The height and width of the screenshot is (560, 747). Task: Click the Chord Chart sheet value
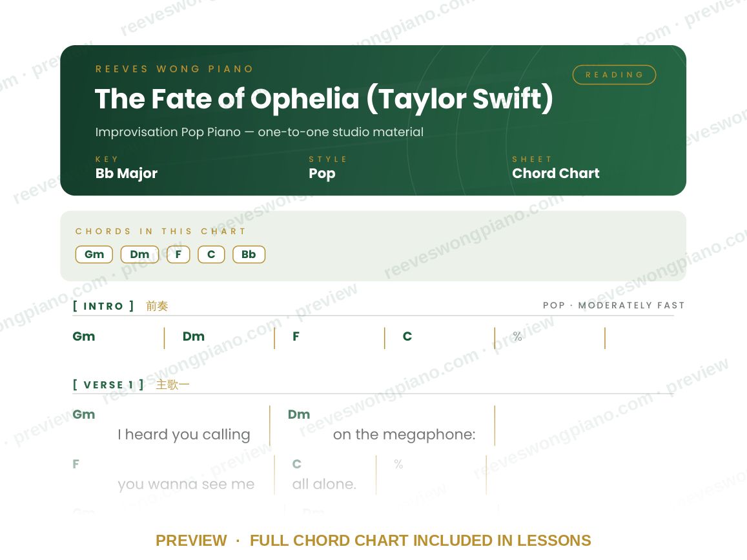tap(555, 174)
